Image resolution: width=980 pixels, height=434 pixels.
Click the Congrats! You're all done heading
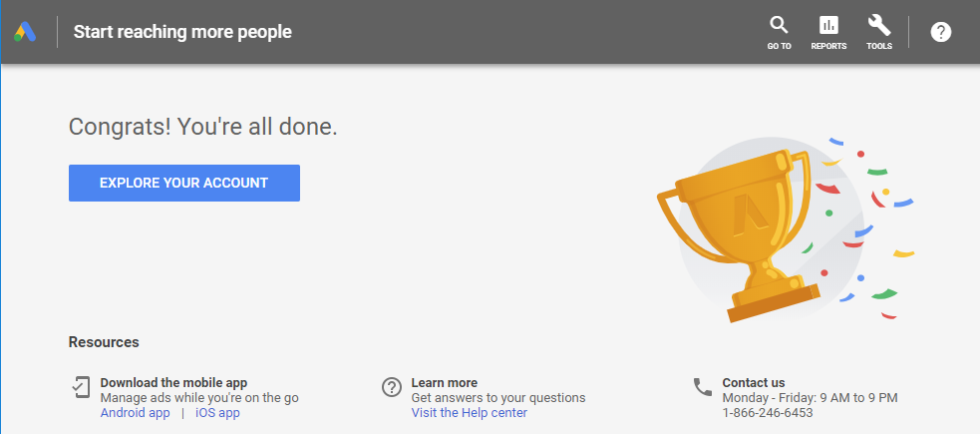tap(202, 127)
